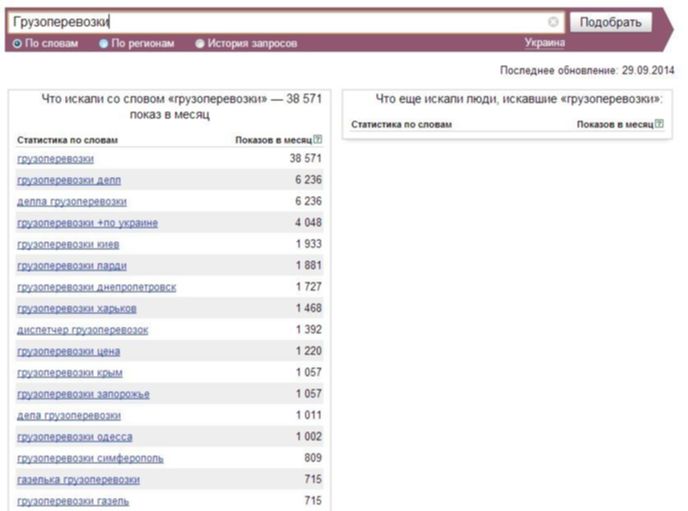This screenshot has height=511, width=688.
Task: Click left panel 'Показов в месяц' column header
Action: (273, 140)
